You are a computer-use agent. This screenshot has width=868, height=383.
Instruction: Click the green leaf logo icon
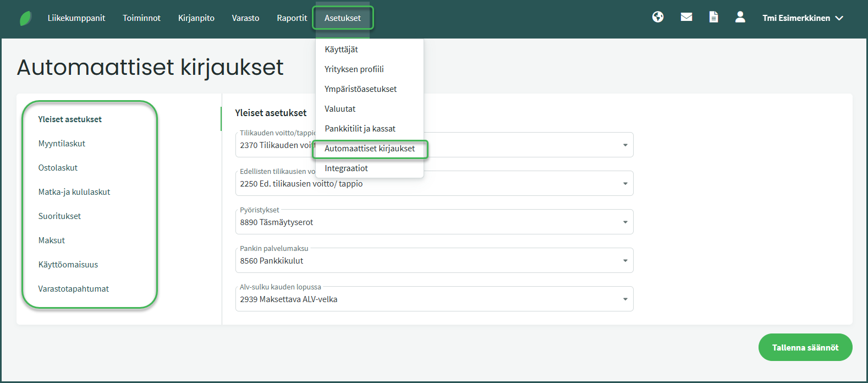(25, 18)
